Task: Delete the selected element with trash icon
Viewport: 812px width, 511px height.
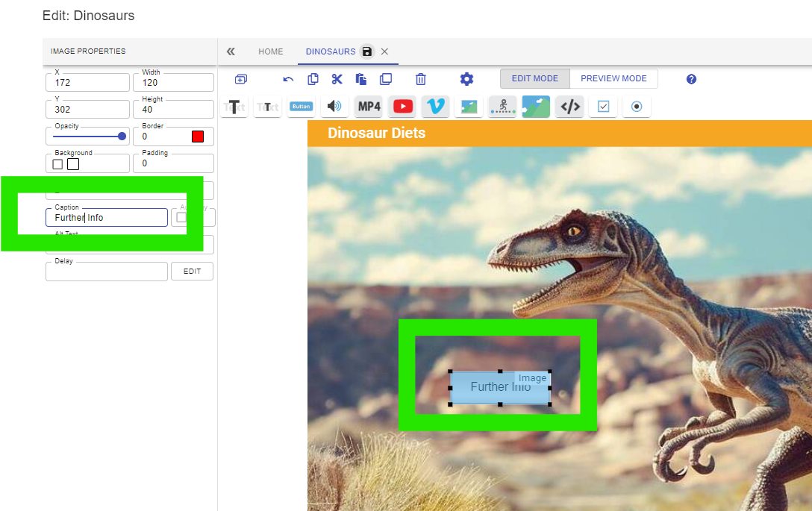Action: click(420, 79)
